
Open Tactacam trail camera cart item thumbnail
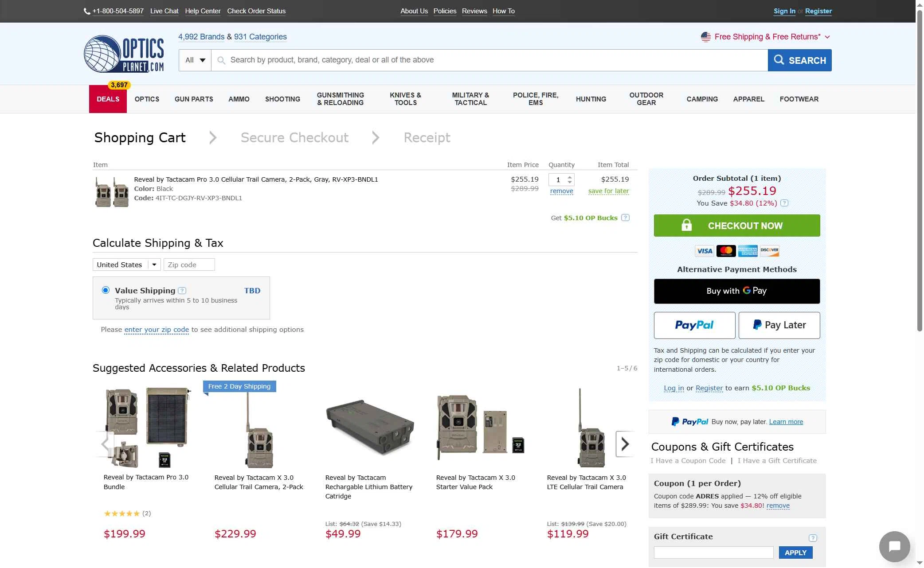(x=112, y=191)
